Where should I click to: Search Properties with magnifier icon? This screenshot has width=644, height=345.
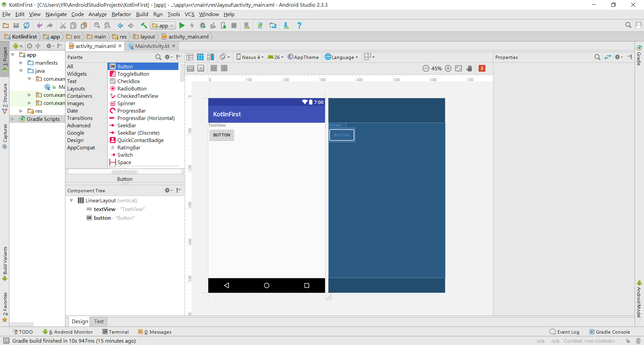pos(597,57)
